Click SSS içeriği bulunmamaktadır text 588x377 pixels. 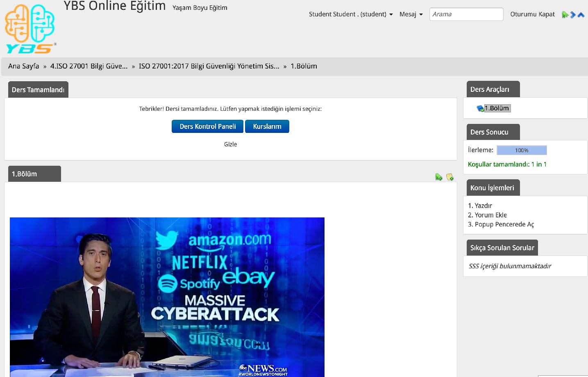pyautogui.click(x=510, y=266)
